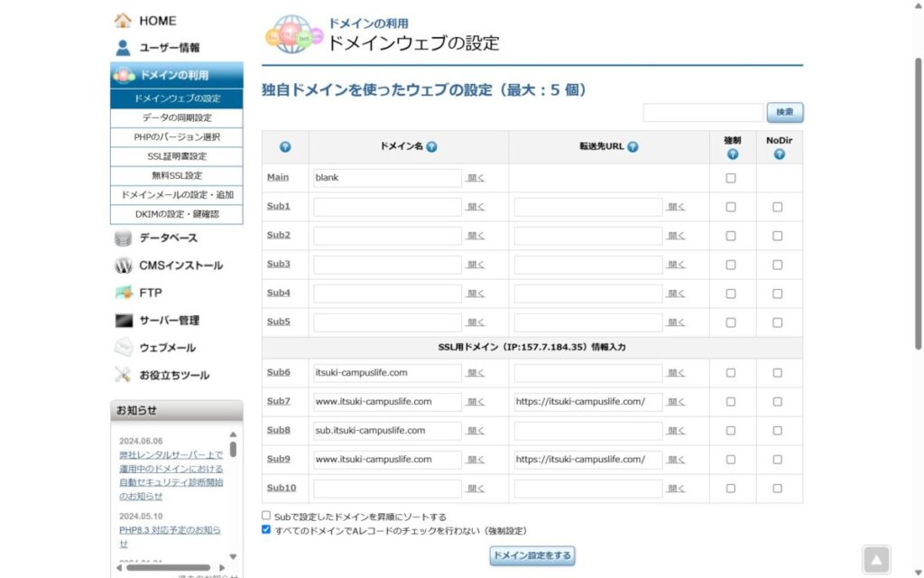This screenshot has width=924, height=578.
Task: Click the Sub8 domain name field
Action: click(387, 431)
